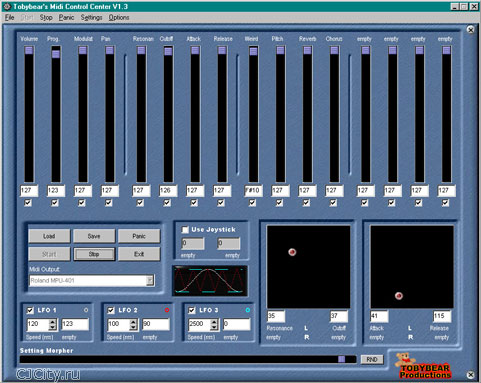Screen dimensions: 481x383
Task: Click the Attack XY pad value field 41
Action: [x=379, y=316]
